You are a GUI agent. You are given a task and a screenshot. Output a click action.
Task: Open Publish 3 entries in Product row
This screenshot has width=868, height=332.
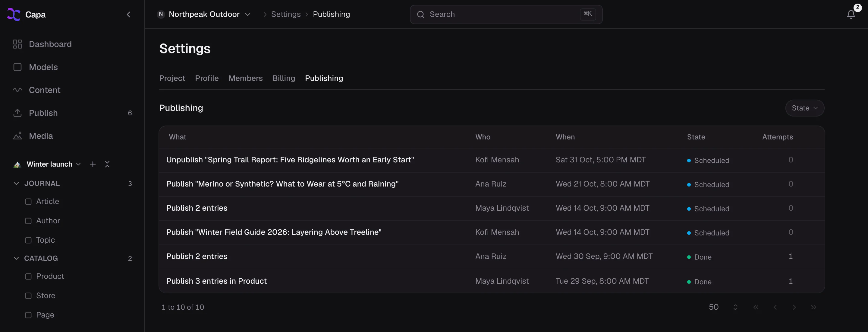(492, 281)
